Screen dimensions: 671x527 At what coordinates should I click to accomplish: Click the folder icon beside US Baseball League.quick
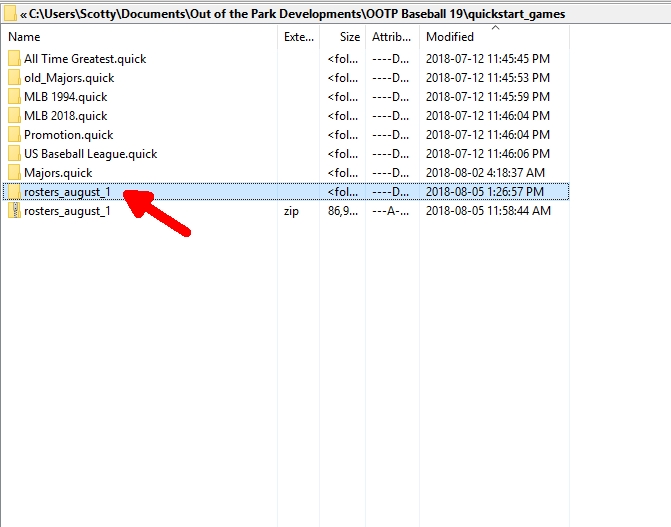click(14, 153)
